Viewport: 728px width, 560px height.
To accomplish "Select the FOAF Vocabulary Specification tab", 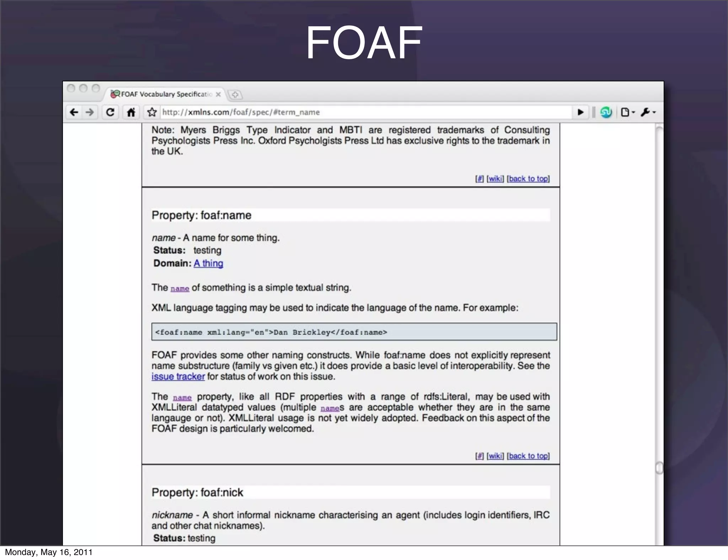I will (x=165, y=94).
